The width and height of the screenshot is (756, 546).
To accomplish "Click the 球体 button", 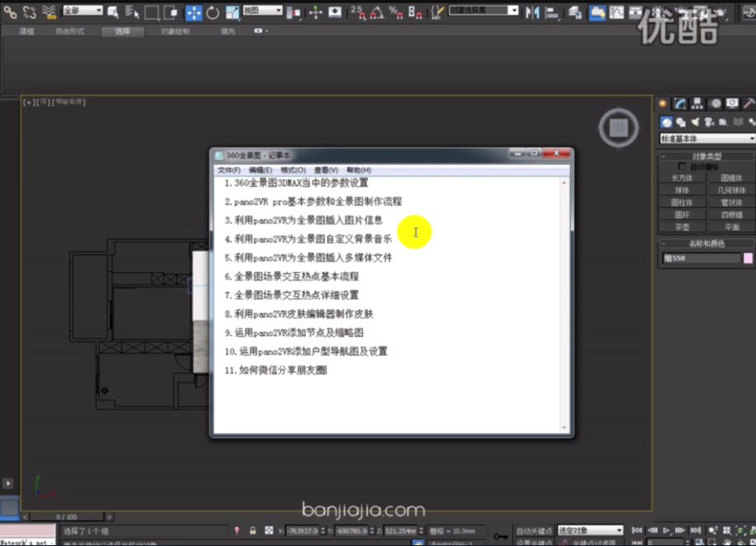I will coord(682,190).
